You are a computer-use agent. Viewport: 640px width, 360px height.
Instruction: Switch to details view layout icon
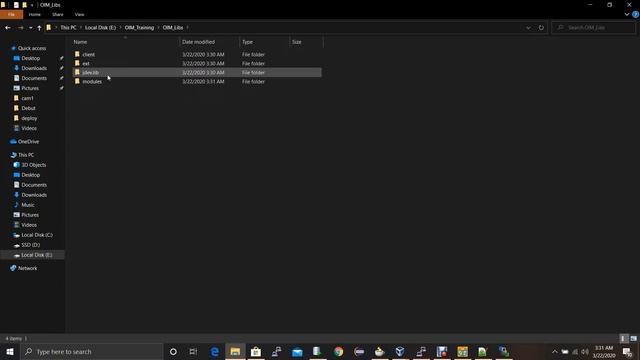click(623, 338)
